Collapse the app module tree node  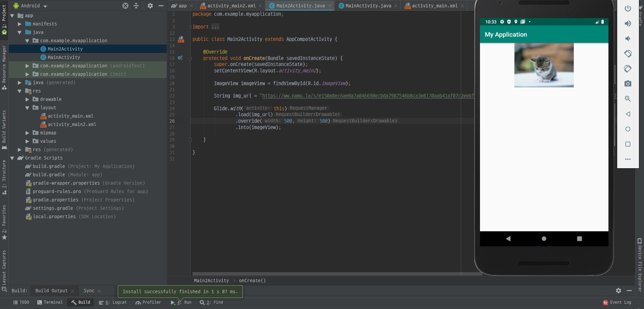[12, 16]
